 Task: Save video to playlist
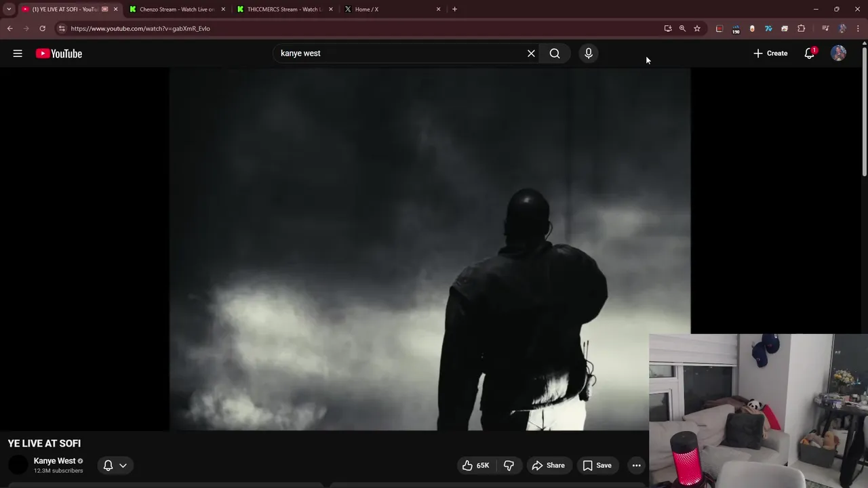597,466
